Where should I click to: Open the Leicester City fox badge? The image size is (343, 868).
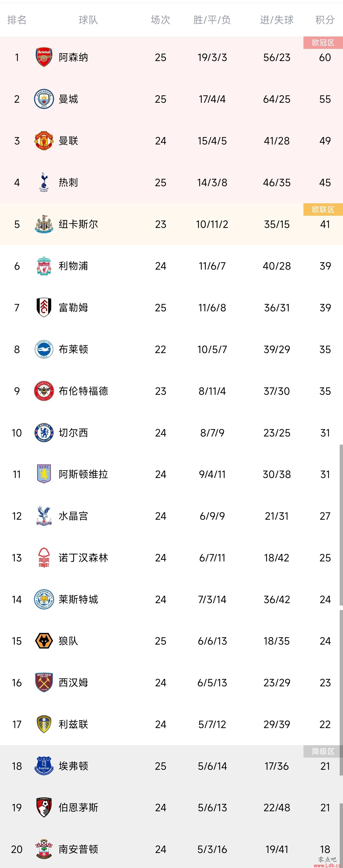tap(44, 599)
